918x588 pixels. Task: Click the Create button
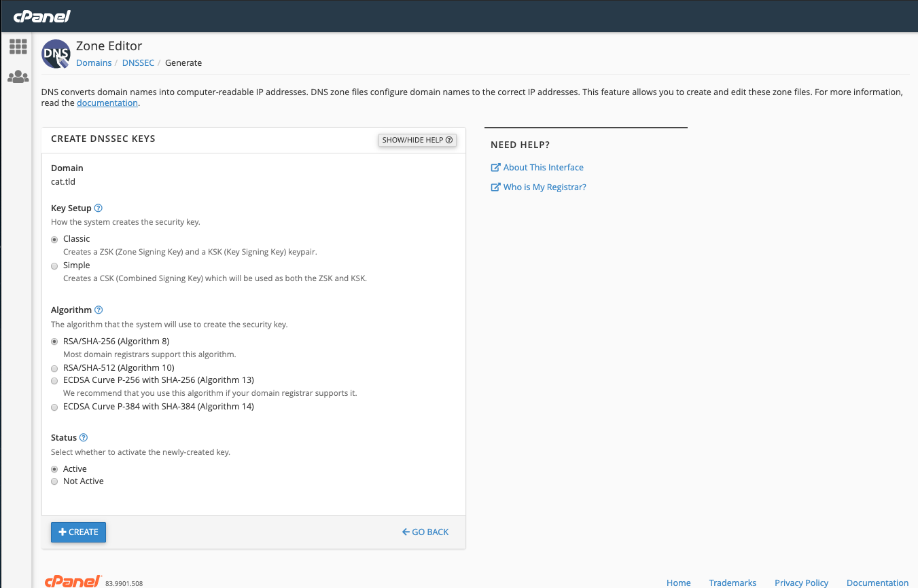click(x=78, y=532)
